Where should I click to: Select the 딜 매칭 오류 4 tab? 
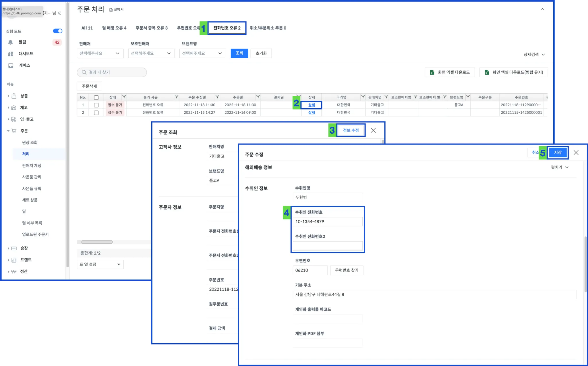[x=114, y=28]
